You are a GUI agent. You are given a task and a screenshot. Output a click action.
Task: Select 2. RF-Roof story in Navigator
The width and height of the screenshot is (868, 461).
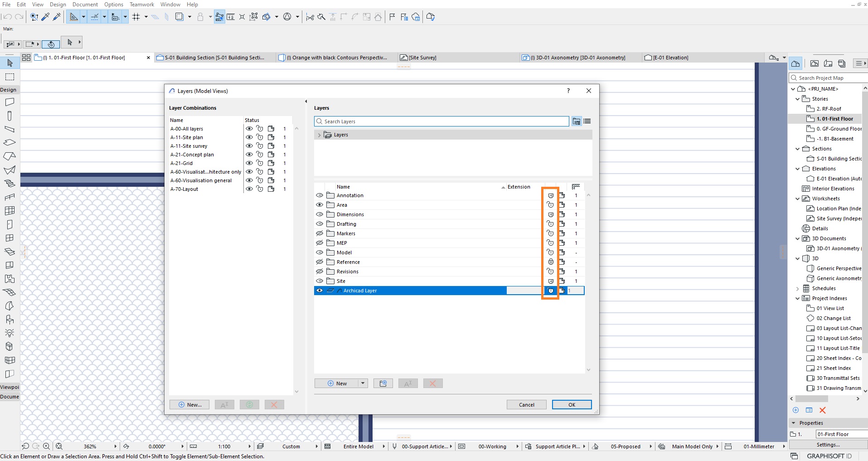click(829, 109)
